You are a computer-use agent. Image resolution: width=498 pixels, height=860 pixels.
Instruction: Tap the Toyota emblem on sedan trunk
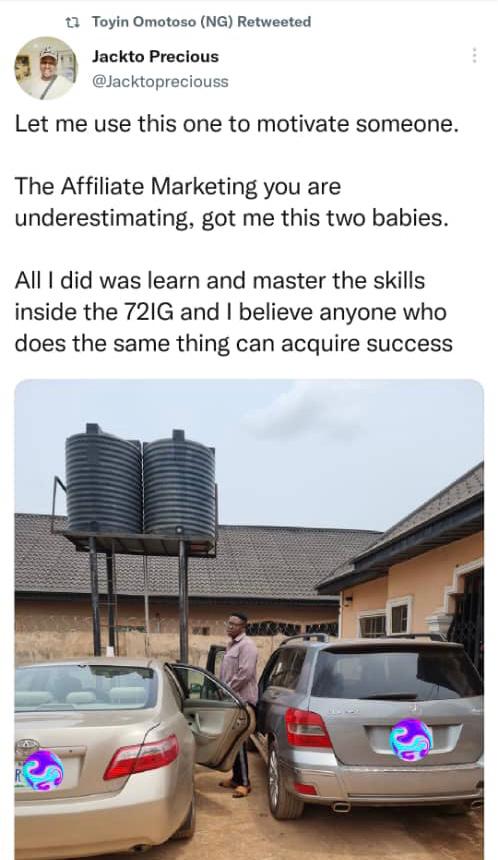click(x=26, y=748)
